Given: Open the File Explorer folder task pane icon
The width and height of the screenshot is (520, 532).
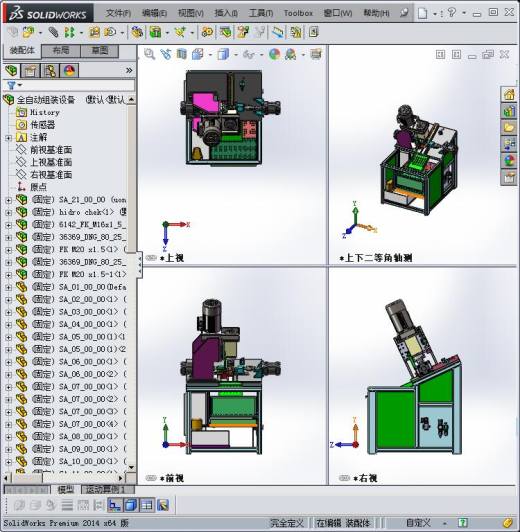Looking at the screenshot, I should click(x=509, y=128).
